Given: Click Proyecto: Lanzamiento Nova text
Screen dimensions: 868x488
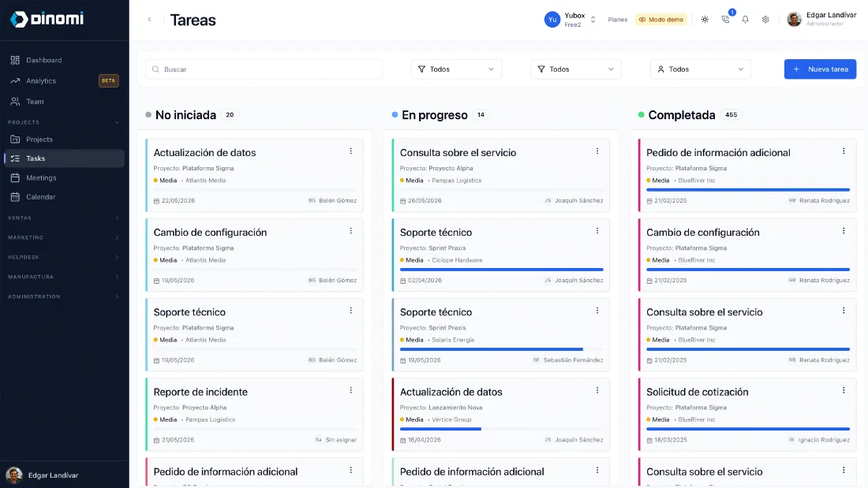Looking at the screenshot, I should [441, 408].
